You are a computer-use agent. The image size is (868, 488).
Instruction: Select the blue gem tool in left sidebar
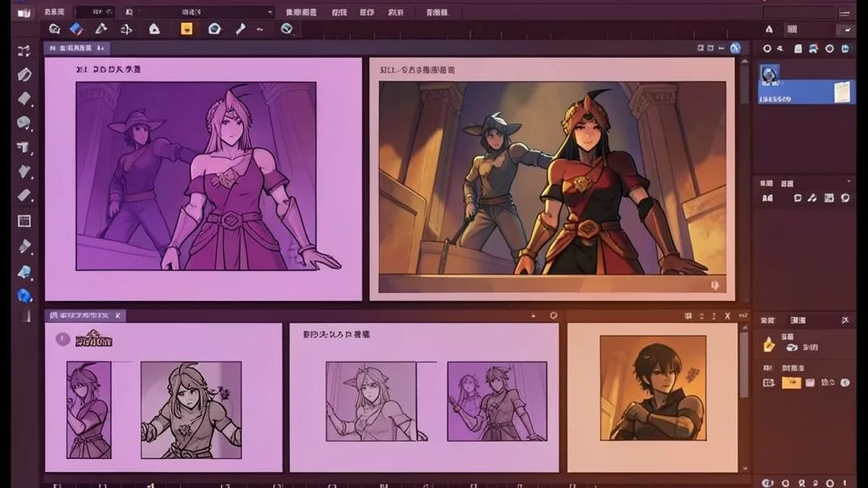[x=25, y=295]
